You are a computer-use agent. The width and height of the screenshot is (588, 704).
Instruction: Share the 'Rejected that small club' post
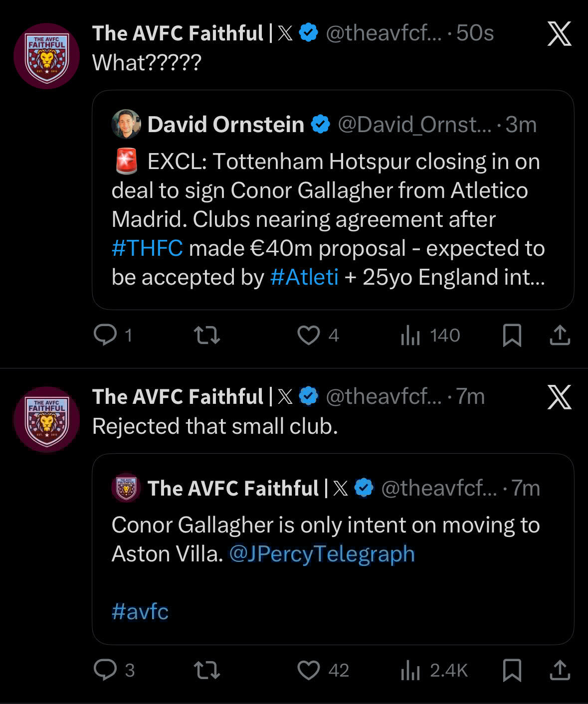tap(560, 670)
